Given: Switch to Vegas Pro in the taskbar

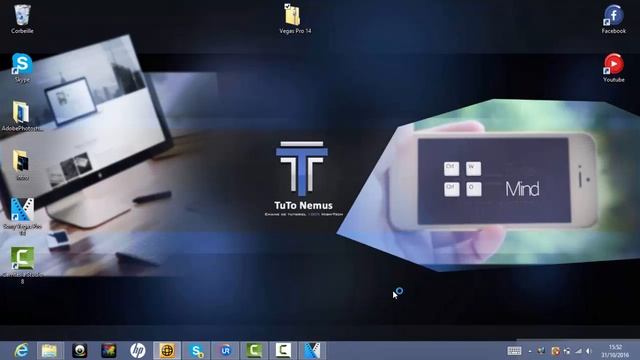Looking at the screenshot, I should (312, 351).
